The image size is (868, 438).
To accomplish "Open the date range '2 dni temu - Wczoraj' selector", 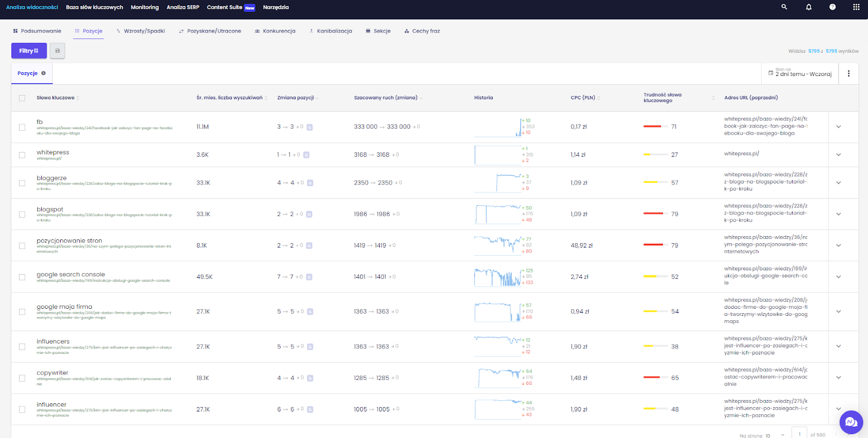I will (x=800, y=73).
